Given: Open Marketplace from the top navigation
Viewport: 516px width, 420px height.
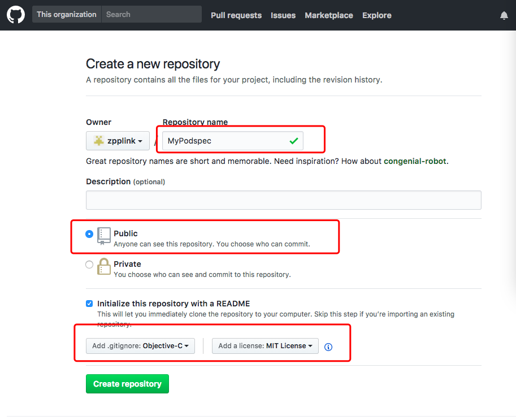Looking at the screenshot, I should (329, 15).
